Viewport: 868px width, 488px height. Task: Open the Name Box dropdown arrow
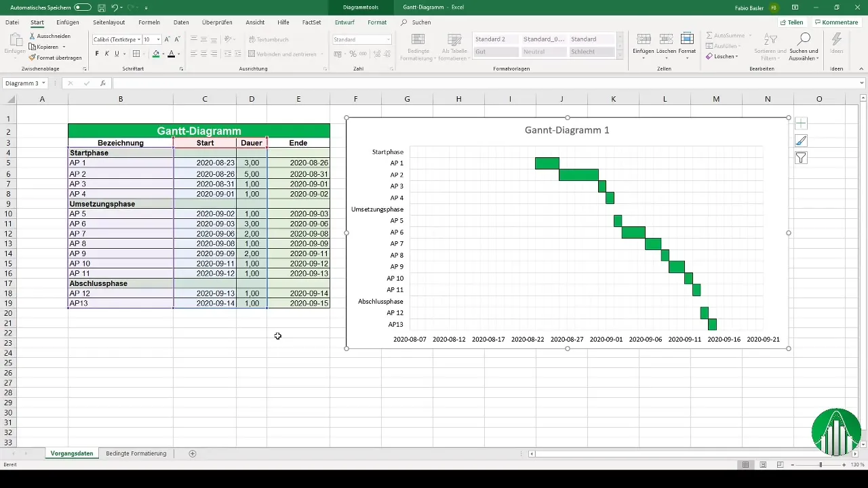point(43,83)
